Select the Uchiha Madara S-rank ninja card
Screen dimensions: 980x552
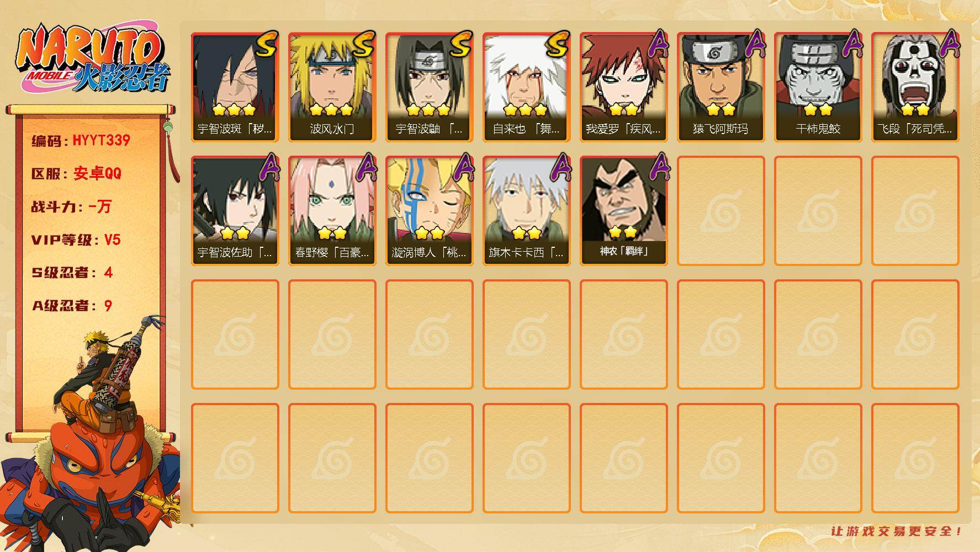pos(235,87)
